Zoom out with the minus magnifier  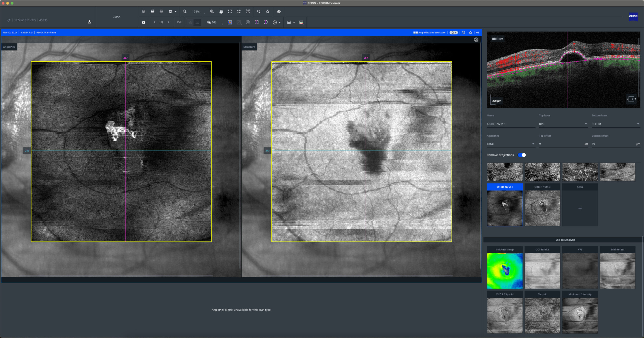(x=185, y=12)
